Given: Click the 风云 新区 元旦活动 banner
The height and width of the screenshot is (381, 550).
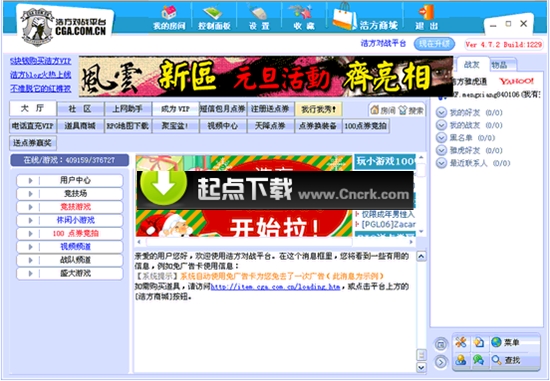Looking at the screenshot, I should pos(266,76).
